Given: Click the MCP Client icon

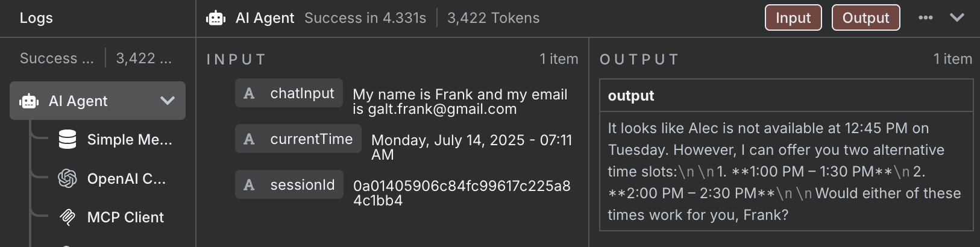Looking at the screenshot, I should pyautogui.click(x=68, y=217).
